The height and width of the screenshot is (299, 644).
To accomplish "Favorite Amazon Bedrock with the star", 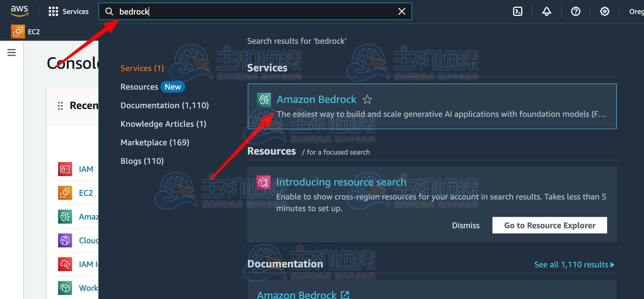I will (x=367, y=99).
